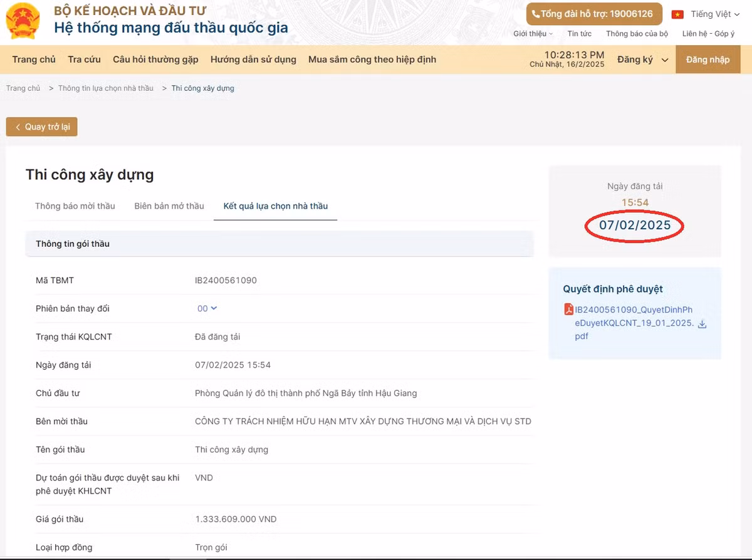The width and height of the screenshot is (752, 560).
Task: Click the circled date 07/02/2025
Action: click(x=634, y=226)
